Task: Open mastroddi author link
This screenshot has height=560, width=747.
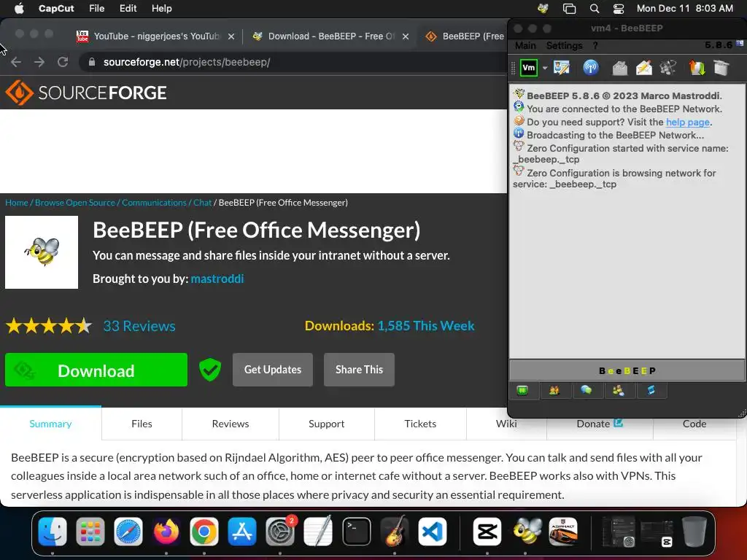Action: (x=217, y=279)
